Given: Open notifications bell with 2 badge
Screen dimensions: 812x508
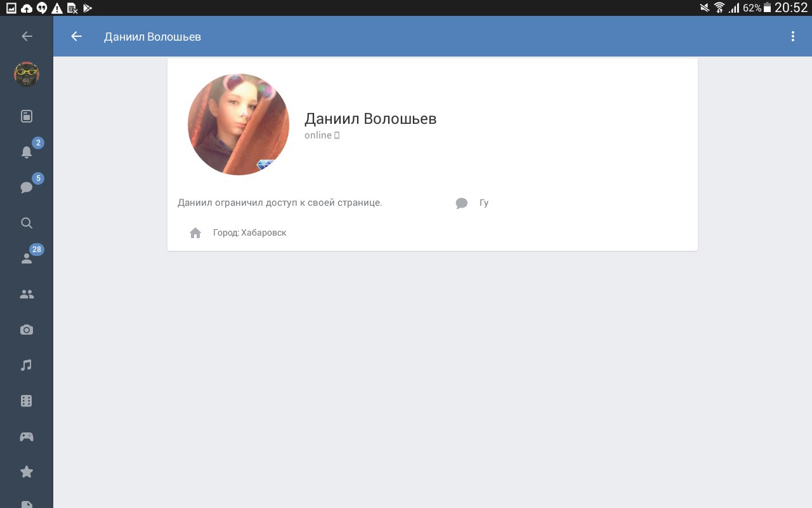Looking at the screenshot, I should (x=27, y=152).
